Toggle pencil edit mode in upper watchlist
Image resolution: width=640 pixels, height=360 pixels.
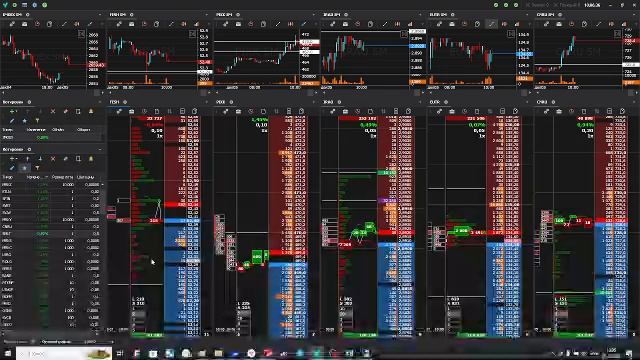(x=12, y=121)
